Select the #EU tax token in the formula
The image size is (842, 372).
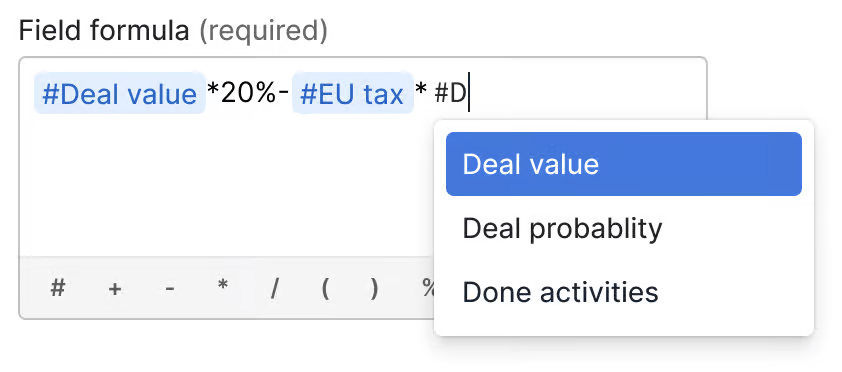352,93
